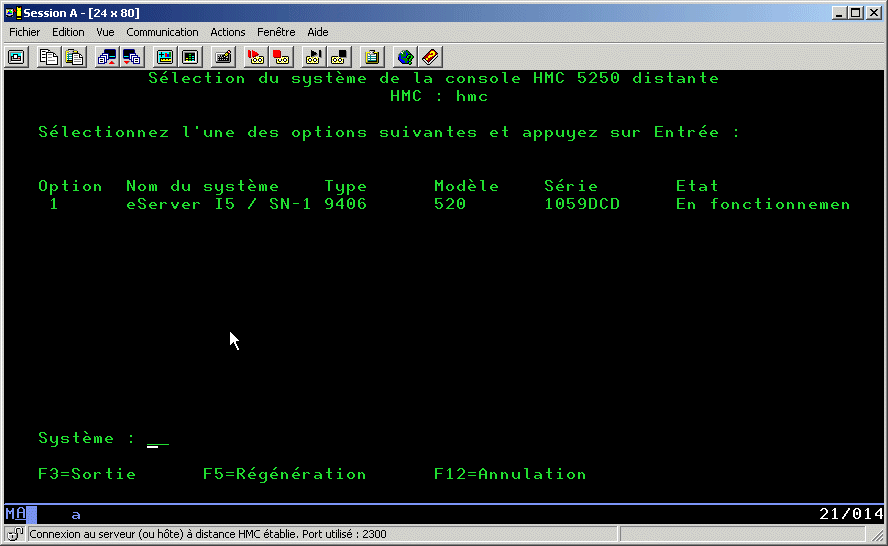This screenshot has height=546, width=888.
Task: Click cursor position indicator 21/014
Action: click(x=851, y=514)
